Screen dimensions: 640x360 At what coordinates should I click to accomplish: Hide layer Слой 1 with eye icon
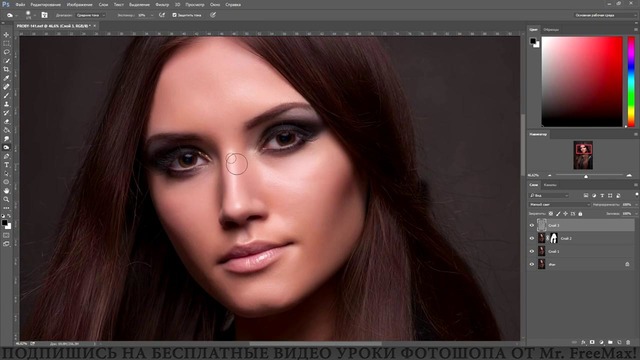pos(531,251)
